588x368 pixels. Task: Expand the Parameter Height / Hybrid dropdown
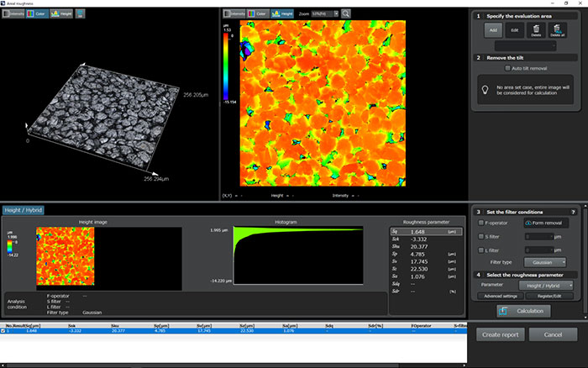click(544, 284)
